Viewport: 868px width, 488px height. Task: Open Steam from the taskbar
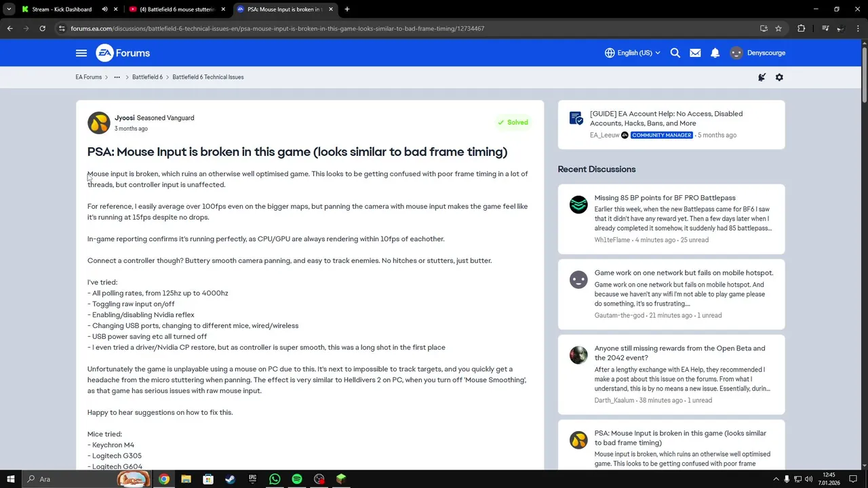[x=230, y=479]
